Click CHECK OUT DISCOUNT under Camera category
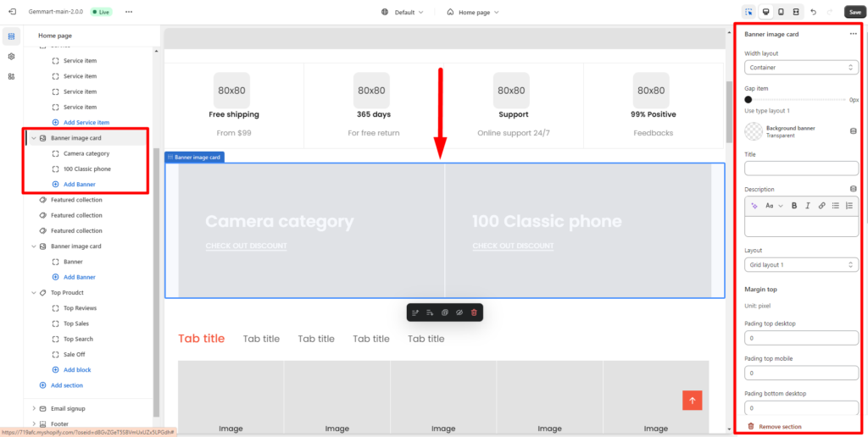This screenshot has height=437, width=868. [247, 246]
